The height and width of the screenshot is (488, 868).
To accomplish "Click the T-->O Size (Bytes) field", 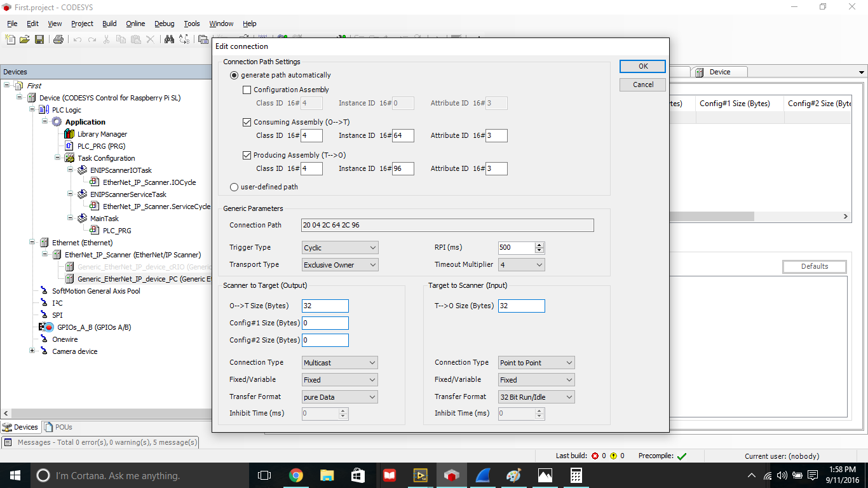I will [x=522, y=306].
